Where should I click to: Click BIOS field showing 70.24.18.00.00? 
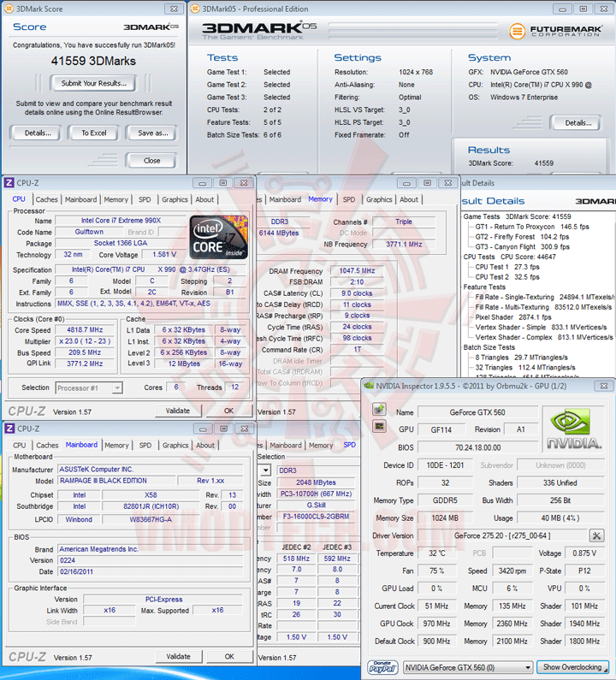[x=477, y=447]
